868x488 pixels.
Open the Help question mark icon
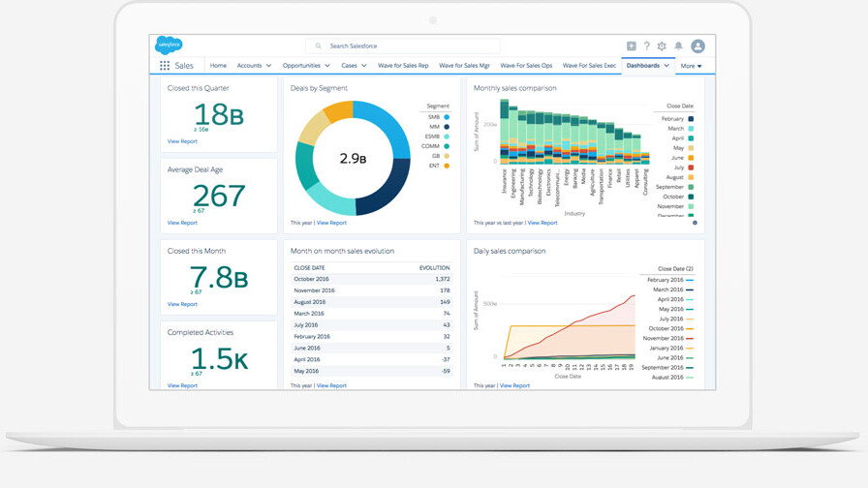(x=646, y=46)
